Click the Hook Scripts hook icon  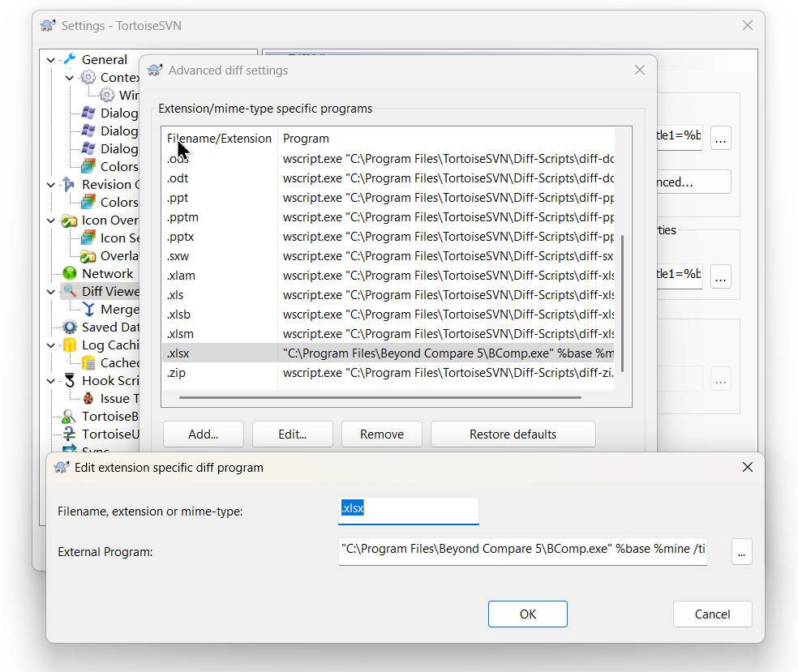pos(70,380)
